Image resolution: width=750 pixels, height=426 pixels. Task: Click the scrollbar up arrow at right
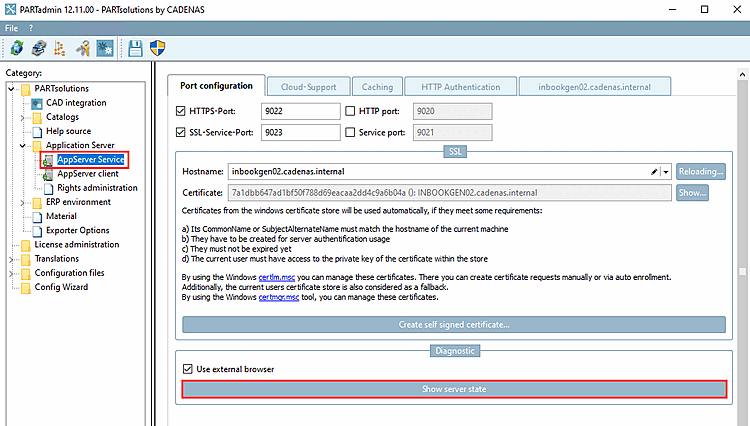[742, 74]
